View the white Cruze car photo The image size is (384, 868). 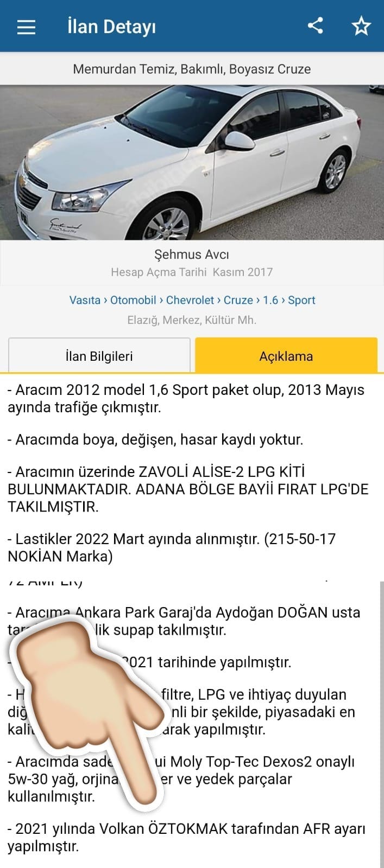coord(192,162)
